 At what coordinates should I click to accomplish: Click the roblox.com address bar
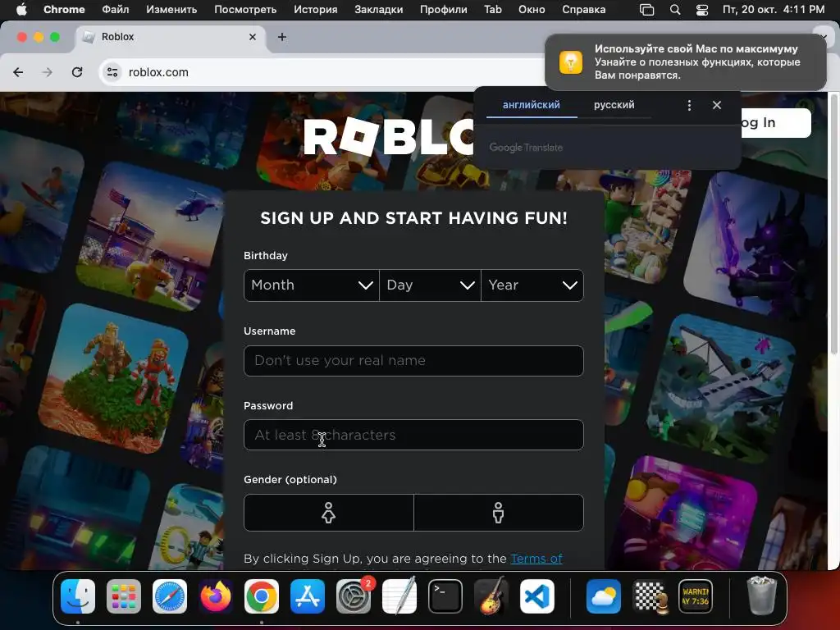click(322, 72)
